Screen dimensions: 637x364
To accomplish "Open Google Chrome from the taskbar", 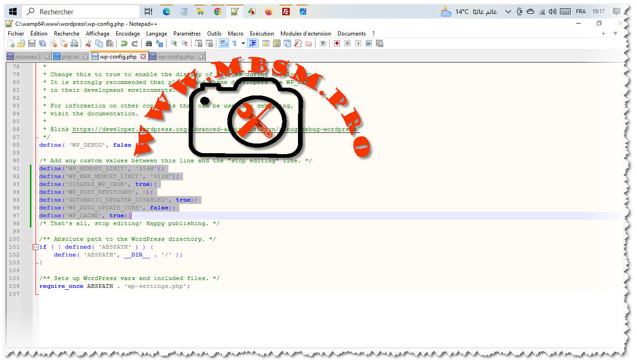I will point(218,12).
